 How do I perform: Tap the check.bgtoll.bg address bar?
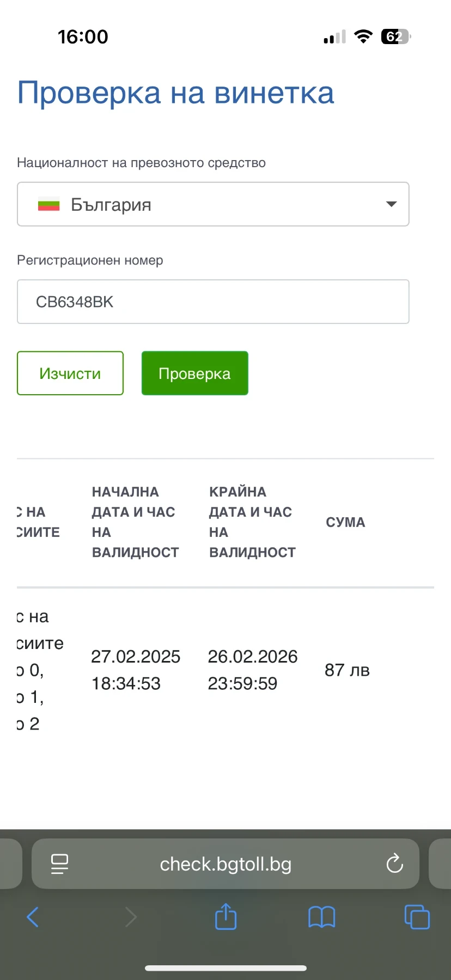pos(225,864)
